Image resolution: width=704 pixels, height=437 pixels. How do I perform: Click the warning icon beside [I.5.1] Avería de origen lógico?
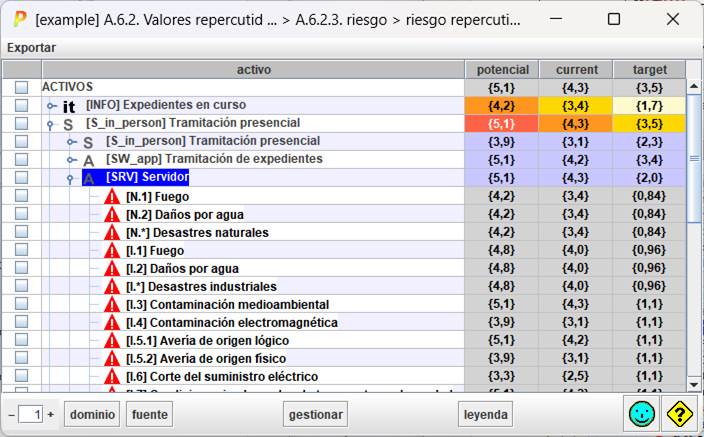point(112,340)
